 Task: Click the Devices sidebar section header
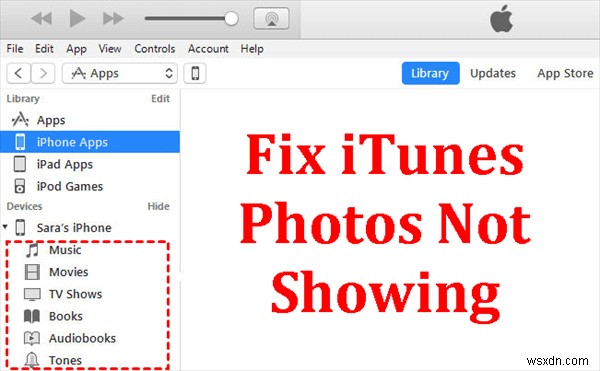coord(24,207)
